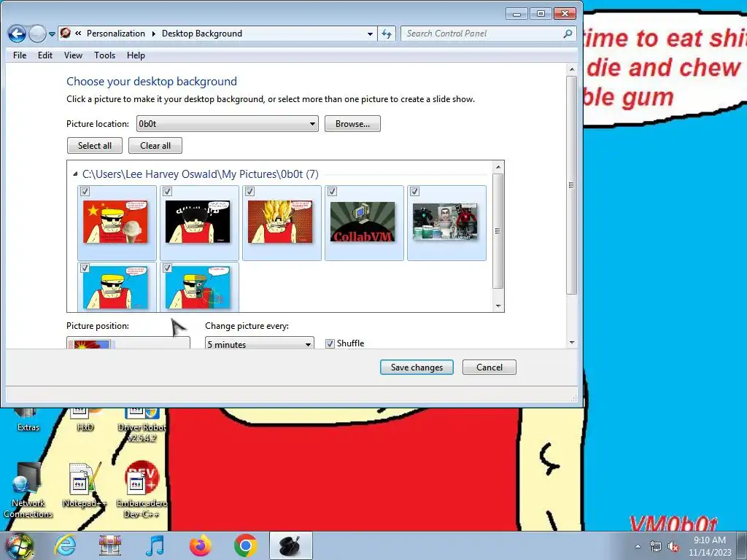This screenshot has height=560, width=747.
Task: Click Clear all button
Action: click(155, 146)
